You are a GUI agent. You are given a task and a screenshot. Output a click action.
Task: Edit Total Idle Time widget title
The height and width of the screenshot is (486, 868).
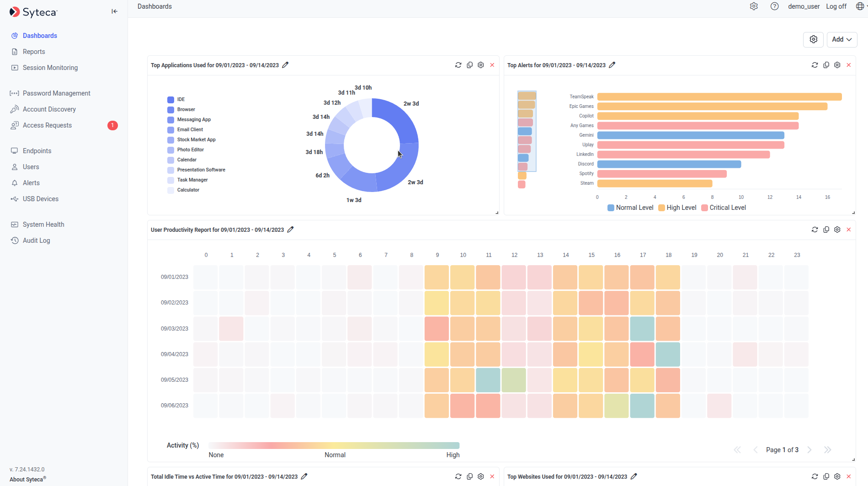pyautogui.click(x=304, y=476)
